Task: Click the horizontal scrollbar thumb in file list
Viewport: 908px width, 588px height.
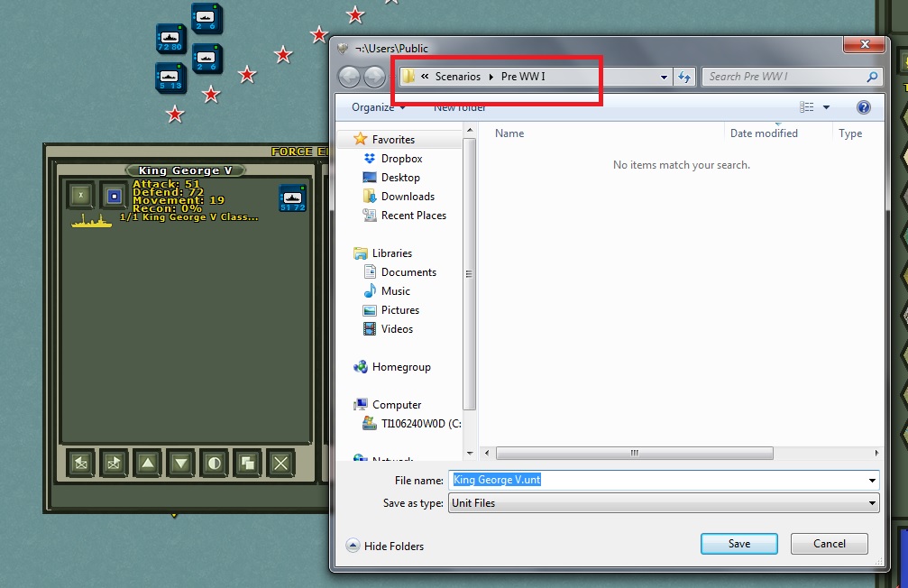Action: click(635, 453)
